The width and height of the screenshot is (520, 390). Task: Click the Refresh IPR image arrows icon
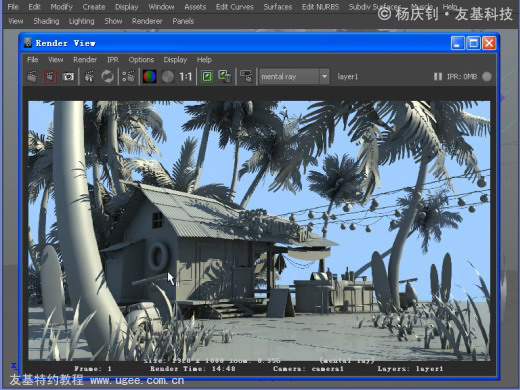click(107, 77)
